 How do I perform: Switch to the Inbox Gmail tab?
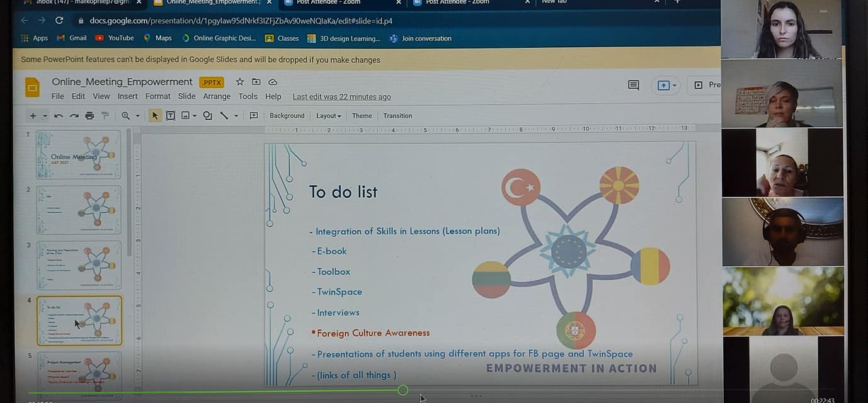point(81,3)
